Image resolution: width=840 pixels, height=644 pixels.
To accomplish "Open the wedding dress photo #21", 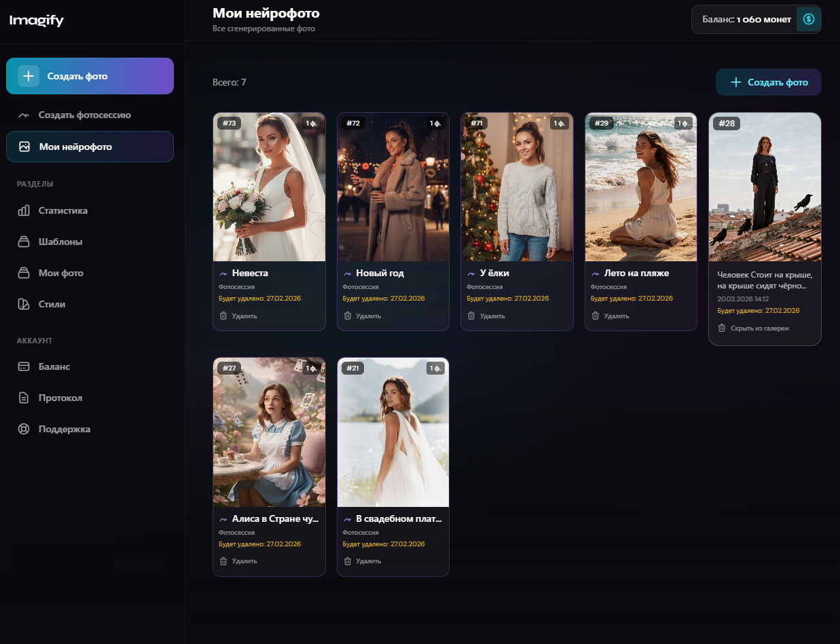I will tap(392, 432).
